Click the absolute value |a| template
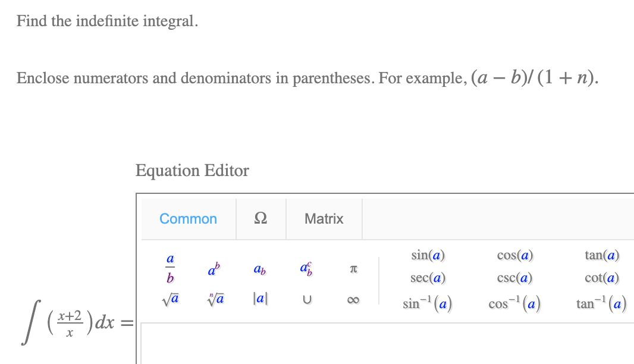The width and height of the screenshot is (634, 364). pos(260,298)
